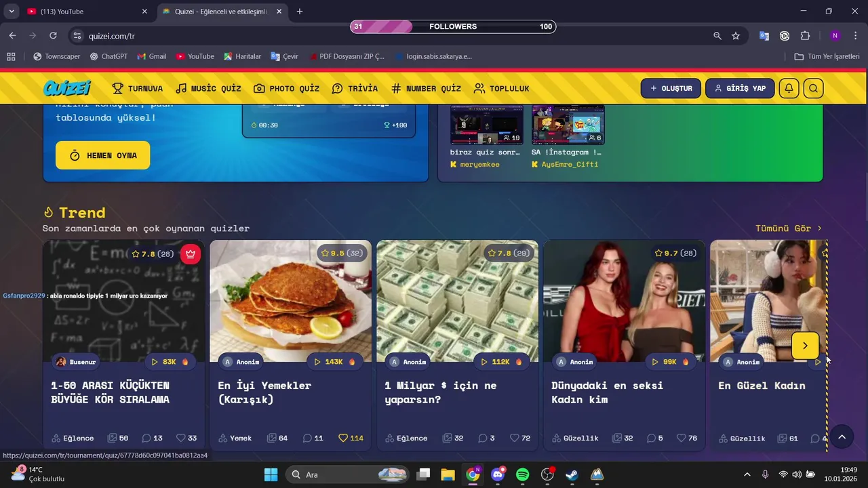The width and height of the screenshot is (868, 488).
Task: Click the taskbar search box Ara
Action: coord(349,474)
